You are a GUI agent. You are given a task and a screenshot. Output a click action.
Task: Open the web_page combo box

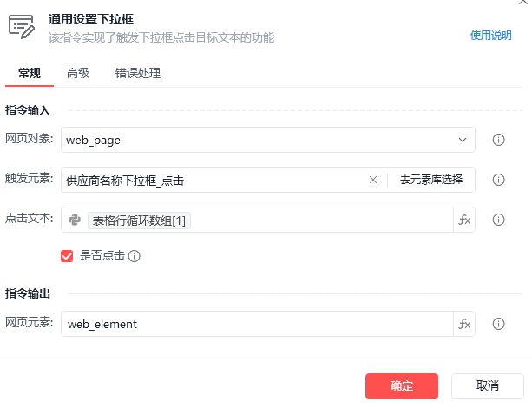267,140
